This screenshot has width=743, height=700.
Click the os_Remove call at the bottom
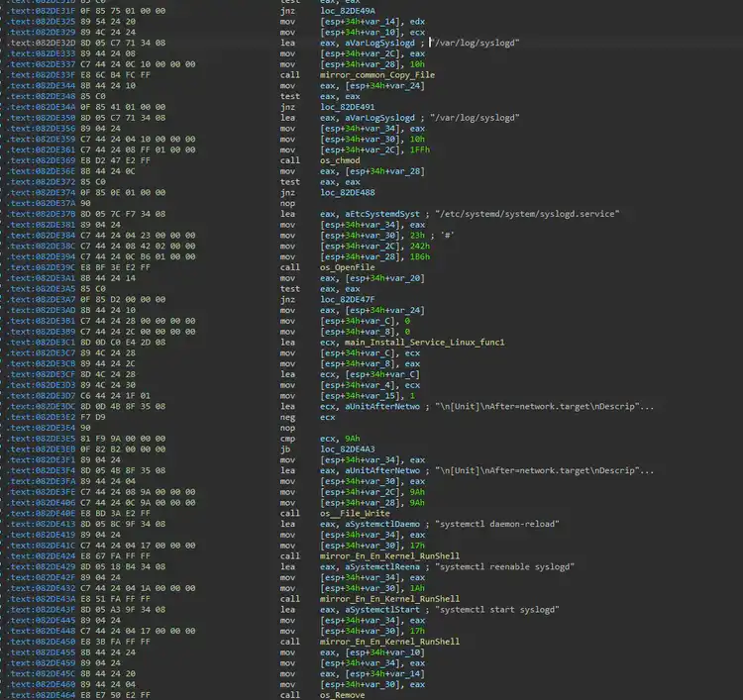[347, 695]
